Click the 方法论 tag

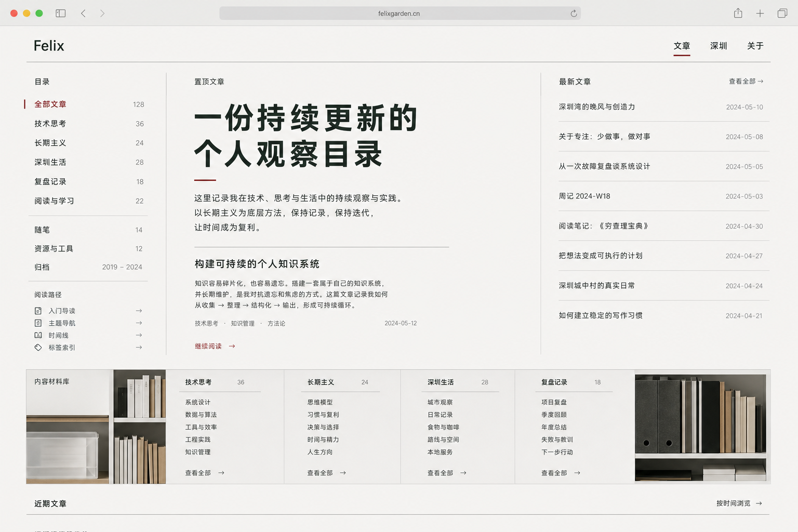pos(276,323)
